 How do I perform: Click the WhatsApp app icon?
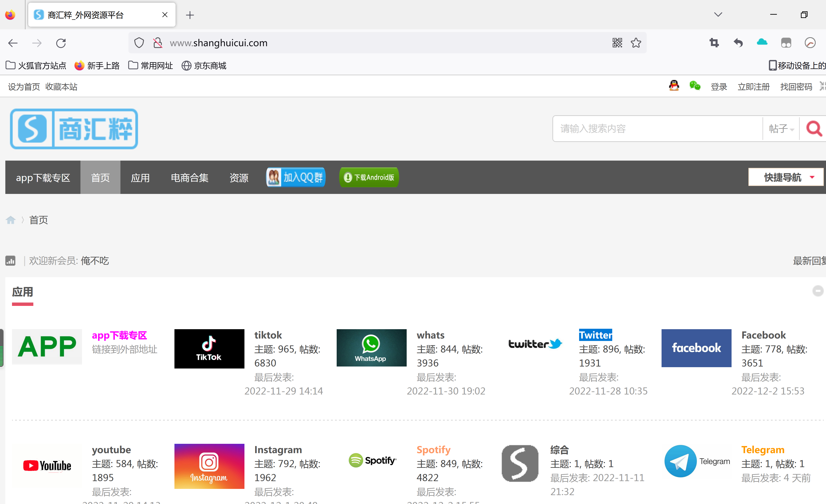[x=371, y=348]
